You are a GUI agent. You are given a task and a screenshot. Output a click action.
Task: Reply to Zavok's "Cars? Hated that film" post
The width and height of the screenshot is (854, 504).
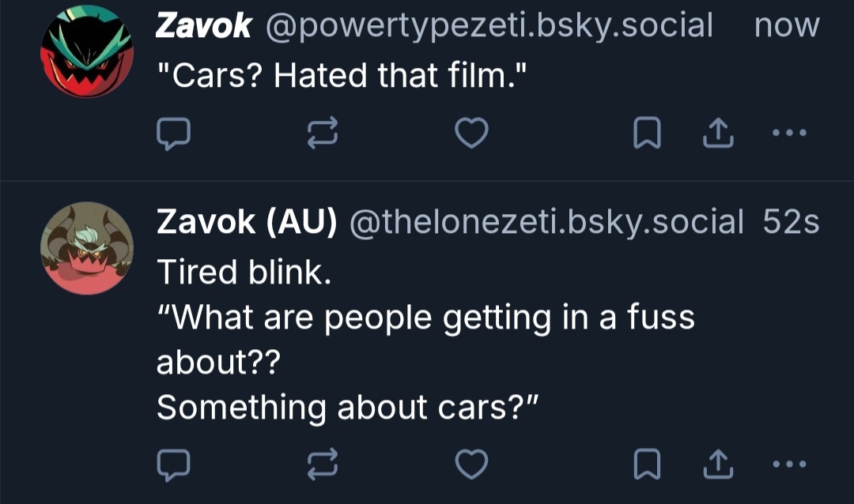[173, 135]
